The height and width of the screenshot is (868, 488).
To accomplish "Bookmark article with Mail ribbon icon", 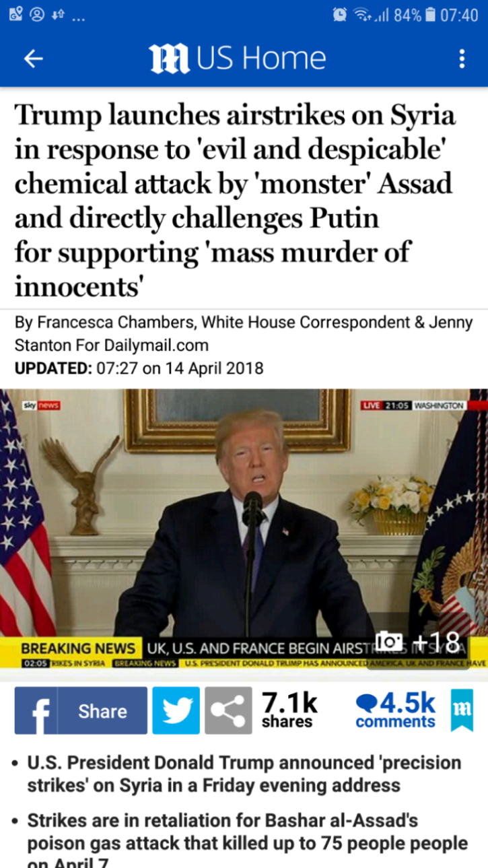I will point(461,710).
